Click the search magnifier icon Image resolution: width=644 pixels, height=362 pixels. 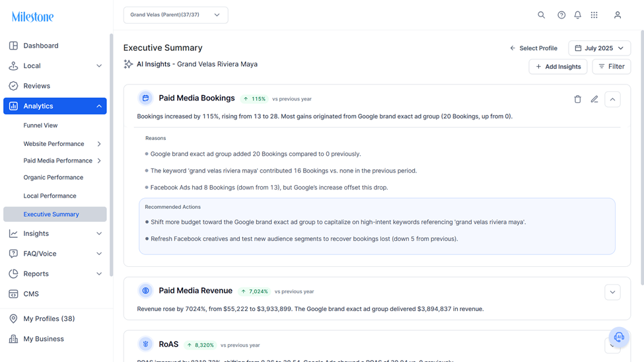pos(542,15)
